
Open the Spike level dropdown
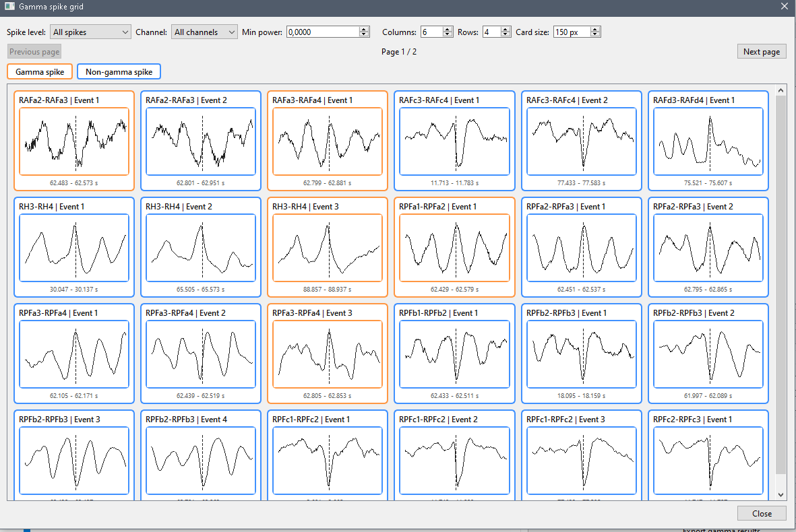(90, 32)
